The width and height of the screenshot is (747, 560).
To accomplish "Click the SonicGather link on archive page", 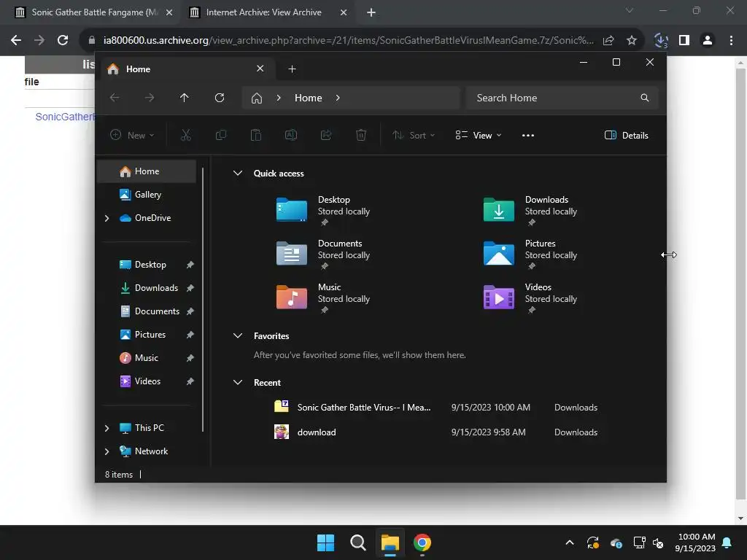I will (x=65, y=117).
